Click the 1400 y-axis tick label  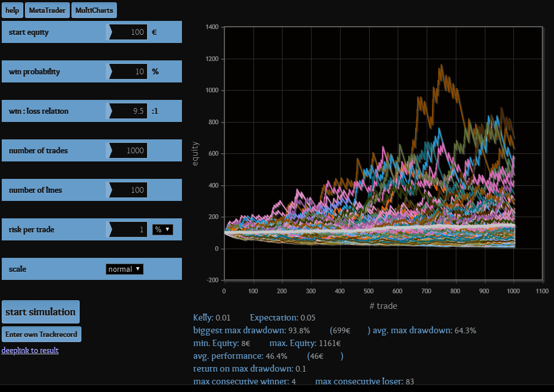pos(212,27)
